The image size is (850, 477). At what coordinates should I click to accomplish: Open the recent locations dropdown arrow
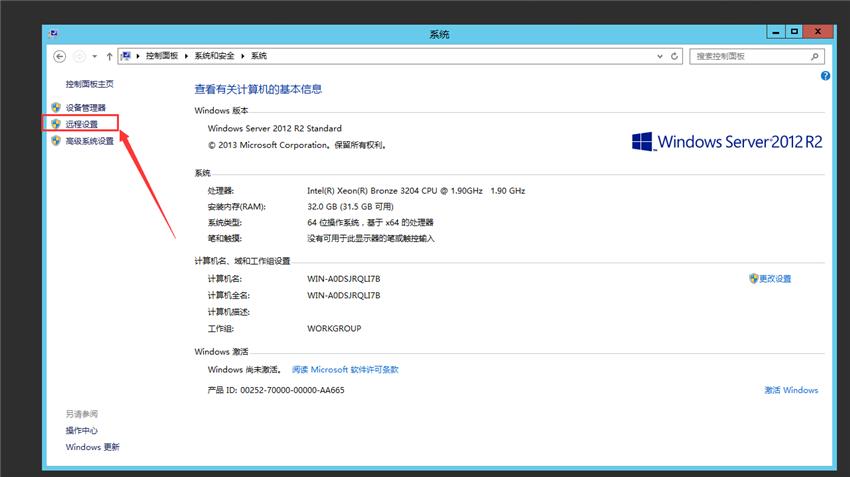tap(94, 56)
